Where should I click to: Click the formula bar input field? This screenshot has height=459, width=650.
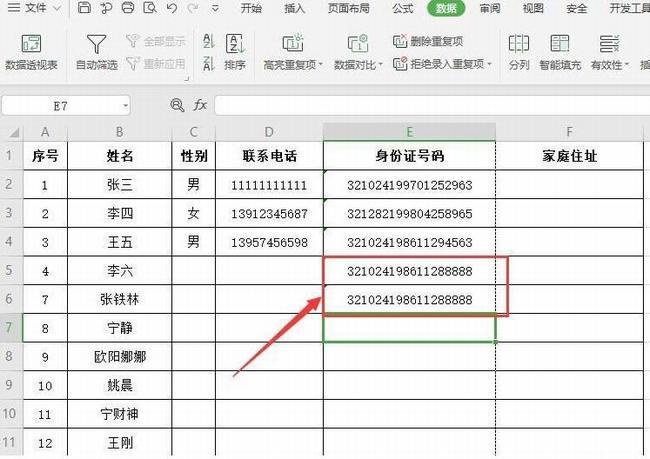(x=432, y=106)
